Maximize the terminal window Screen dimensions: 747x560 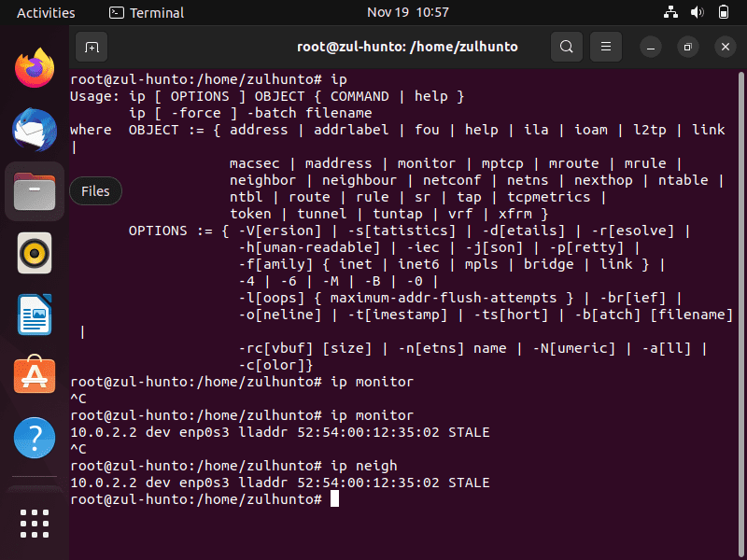[687, 47]
